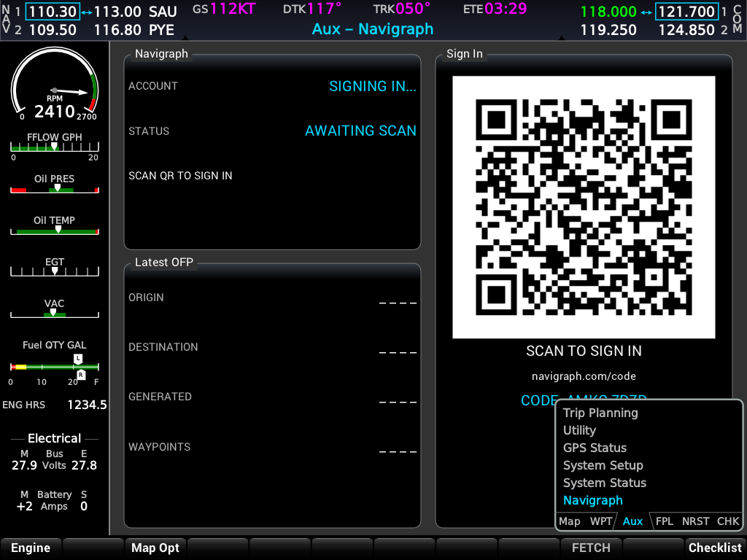Choose GPS Status page entry
This screenshot has width=747, height=560.
pyautogui.click(x=595, y=448)
